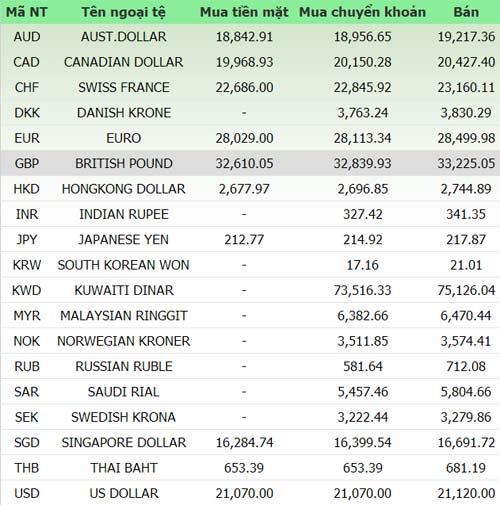The image size is (500, 505).
Task: Click the Bán column header
Action: (466, 12)
